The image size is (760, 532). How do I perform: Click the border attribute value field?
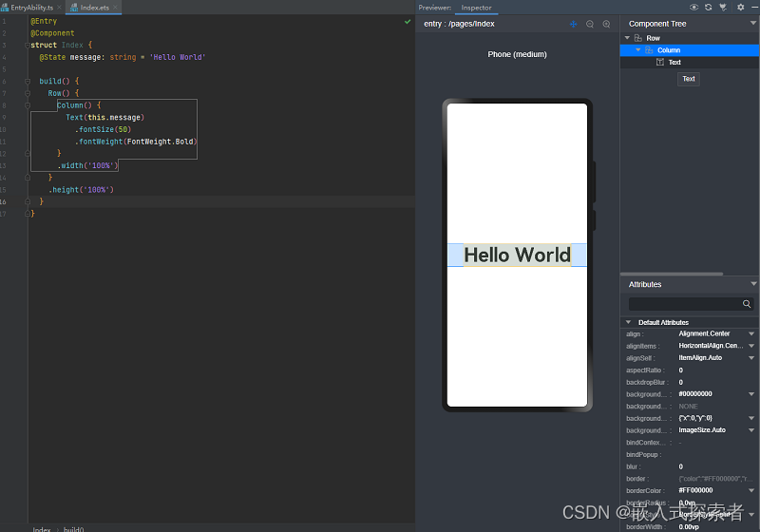[x=715, y=479]
